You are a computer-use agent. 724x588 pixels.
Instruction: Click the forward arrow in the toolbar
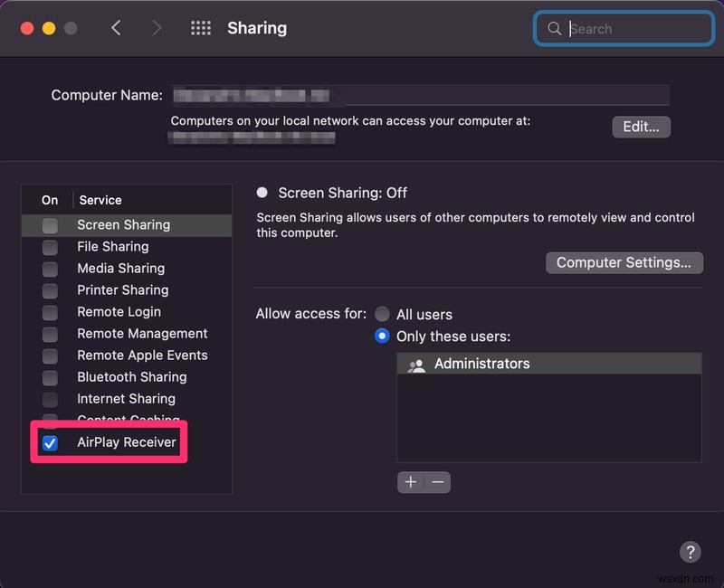(157, 28)
